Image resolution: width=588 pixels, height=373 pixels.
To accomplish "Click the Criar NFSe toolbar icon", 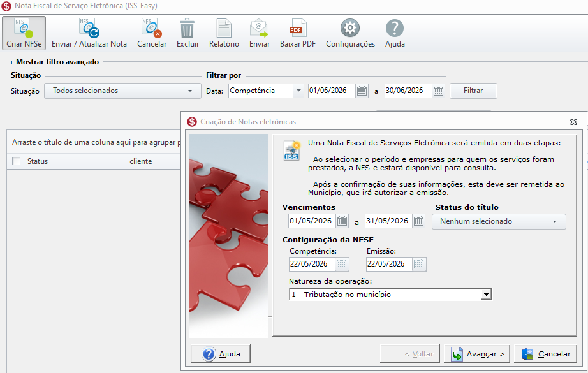I will coord(24,33).
